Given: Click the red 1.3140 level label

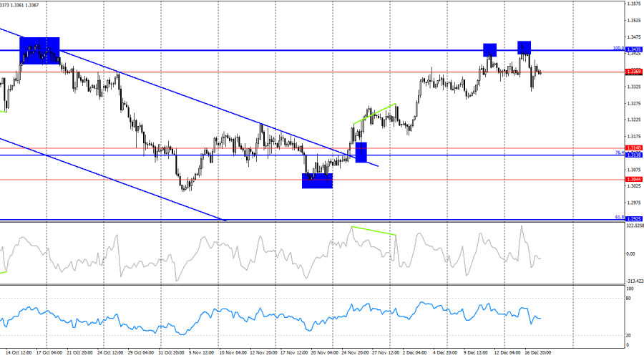Looking at the screenshot, I should (633, 148).
